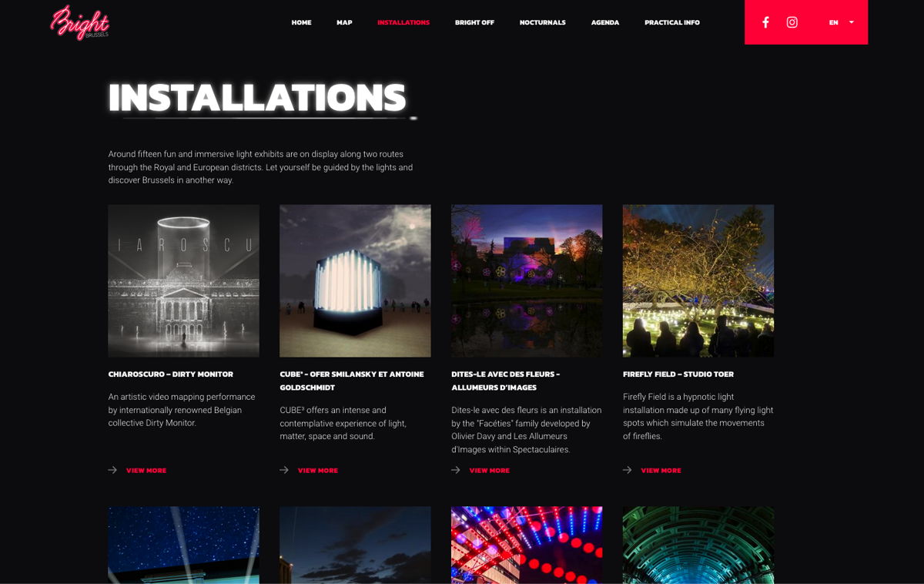
Task: Open the Practical Info menu item
Action: [672, 22]
